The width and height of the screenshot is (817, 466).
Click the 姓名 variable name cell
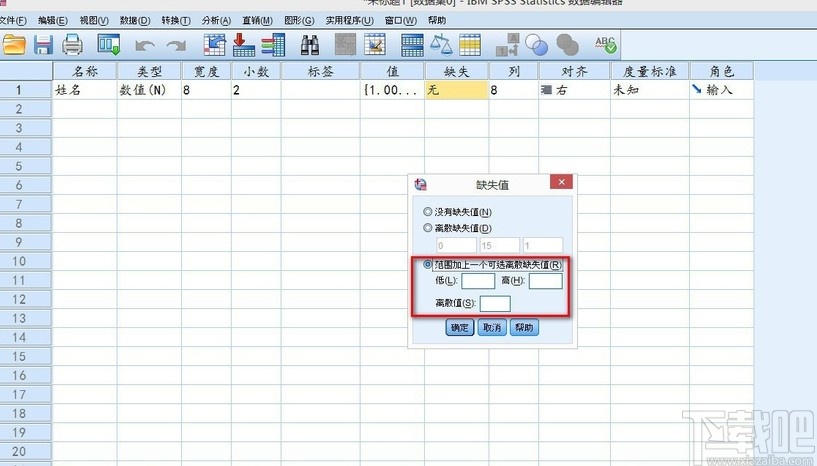[84, 90]
